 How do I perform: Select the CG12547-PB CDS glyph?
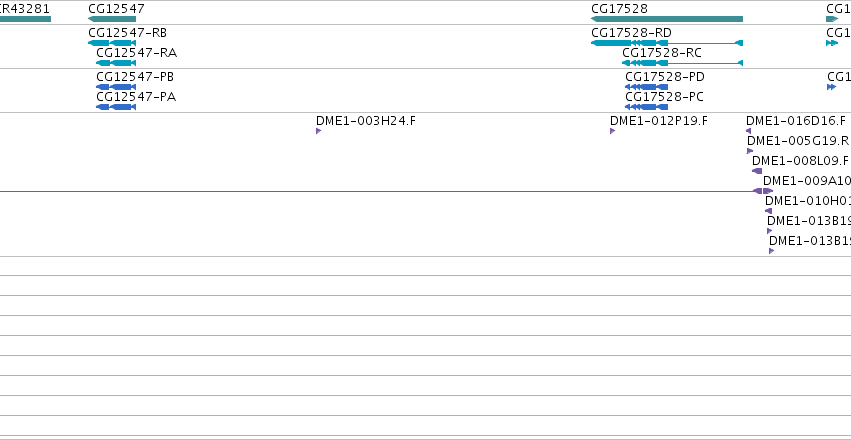116,87
